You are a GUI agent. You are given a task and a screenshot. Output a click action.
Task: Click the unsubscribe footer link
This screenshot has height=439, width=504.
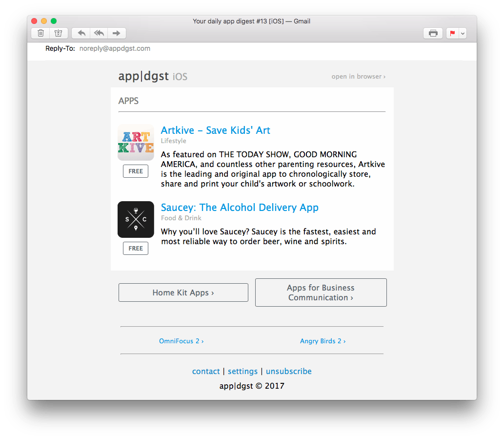click(289, 372)
